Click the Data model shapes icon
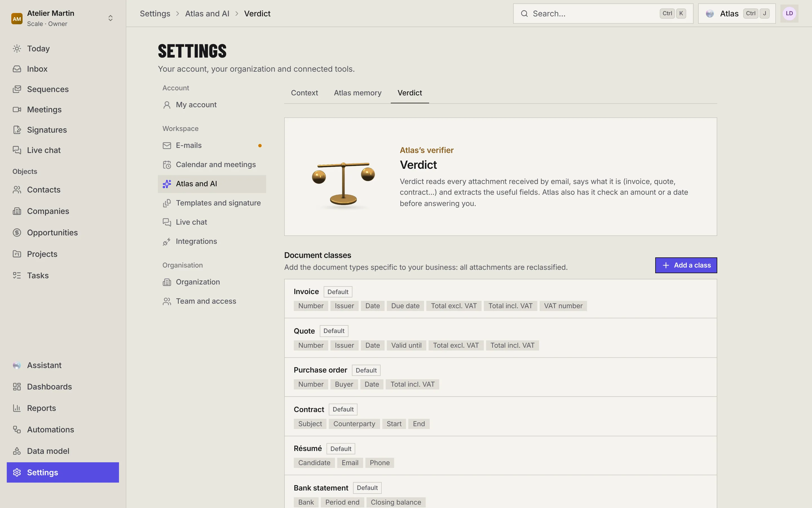Viewport: 812px width, 508px height. (17, 451)
